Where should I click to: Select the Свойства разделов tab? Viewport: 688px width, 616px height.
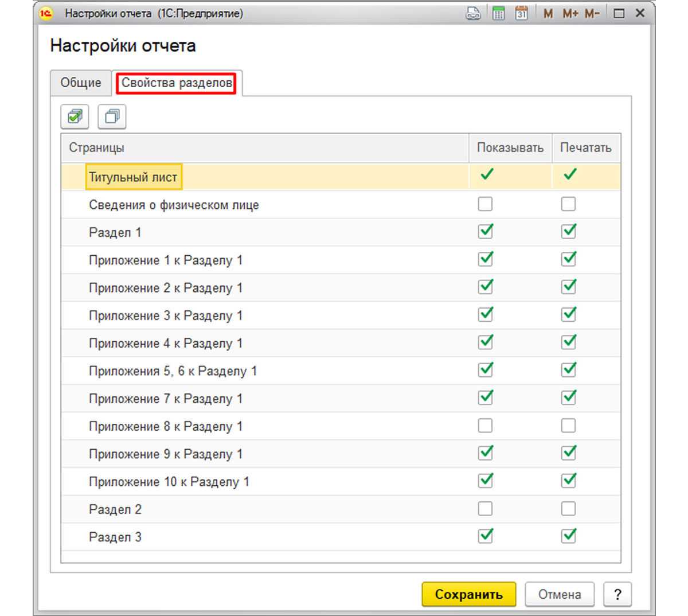click(177, 83)
